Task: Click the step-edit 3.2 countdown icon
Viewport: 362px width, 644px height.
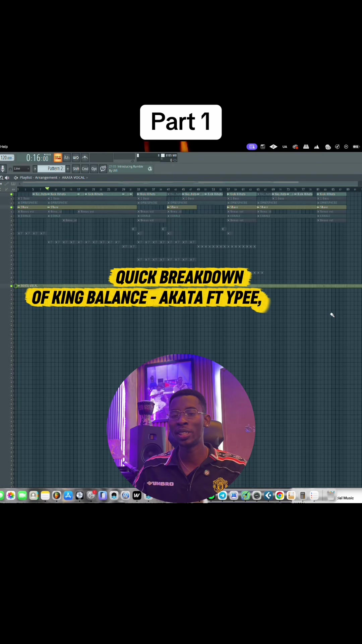Action: [x=67, y=158]
